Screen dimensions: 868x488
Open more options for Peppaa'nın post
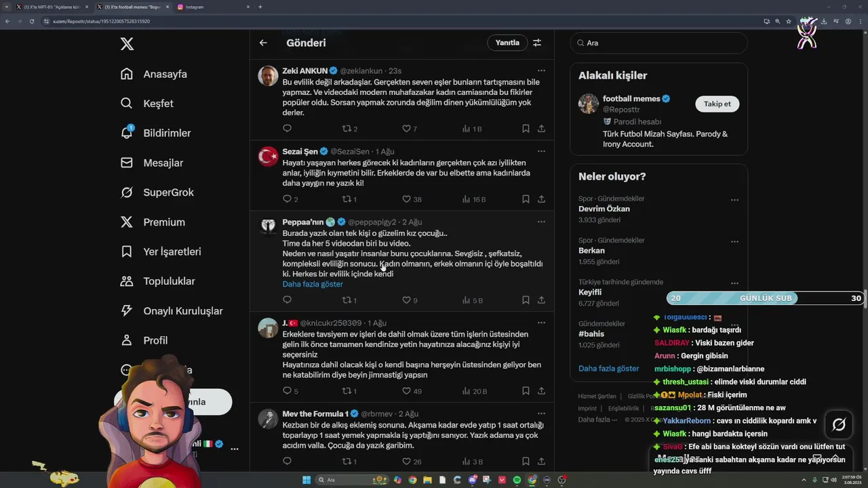(x=541, y=222)
